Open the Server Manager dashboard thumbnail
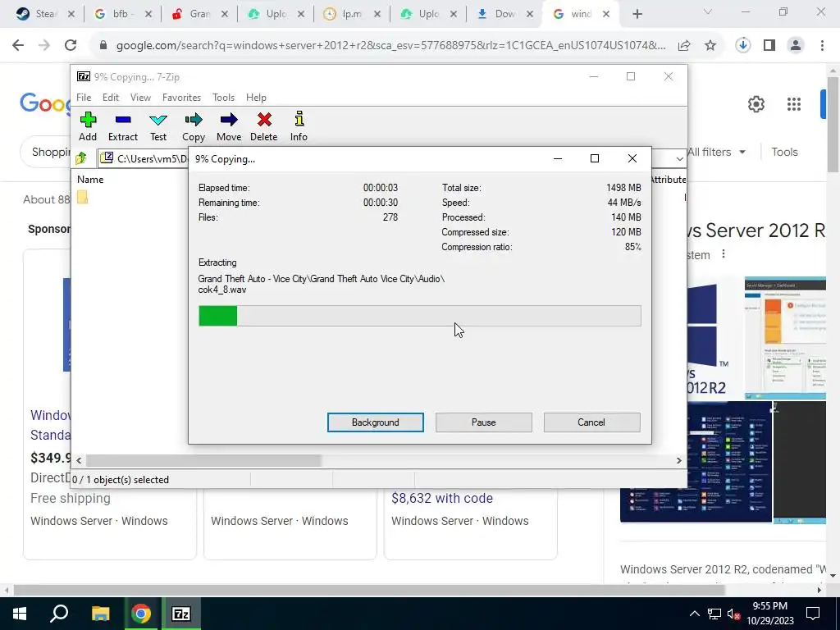This screenshot has width=840, height=630. 785,337
